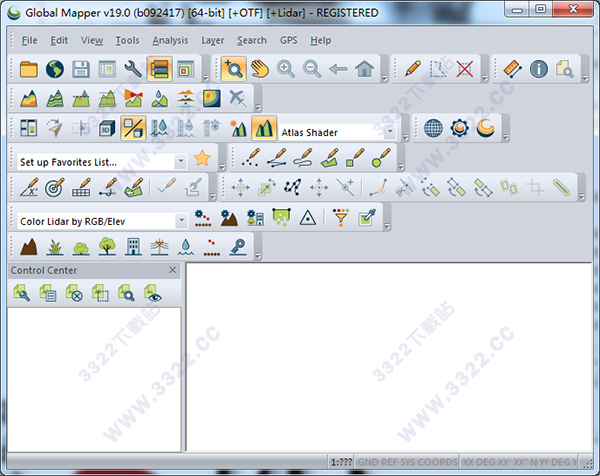Click the powerline tower classification icon
This screenshot has width=600, height=476.
(x=159, y=247)
